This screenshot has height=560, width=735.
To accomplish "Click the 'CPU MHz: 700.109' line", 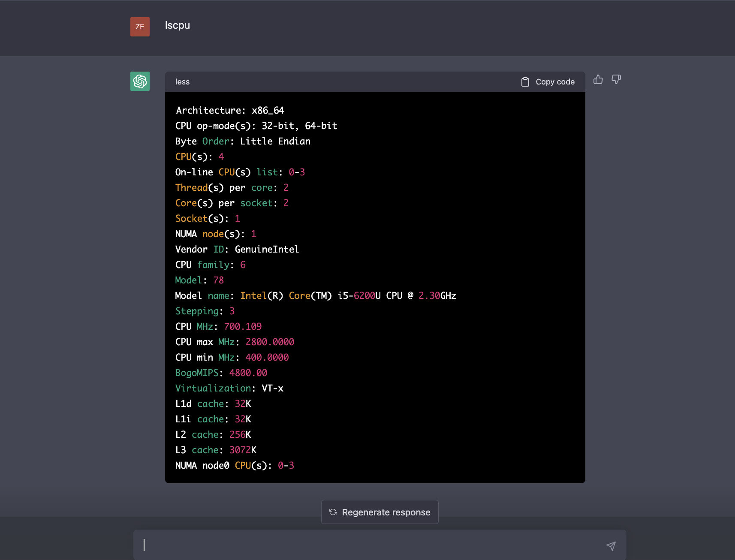I will pyautogui.click(x=219, y=327).
